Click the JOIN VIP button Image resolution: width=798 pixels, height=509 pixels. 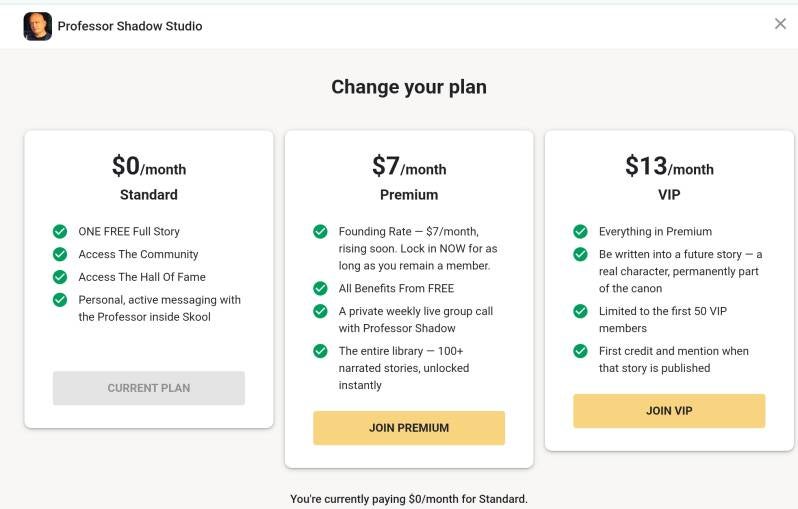tap(669, 410)
